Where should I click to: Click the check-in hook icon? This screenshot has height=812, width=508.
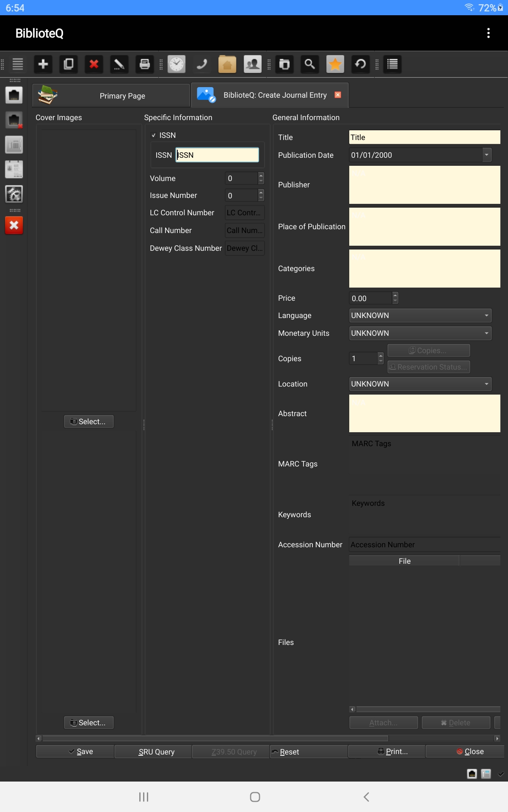(x=202, y=64)
